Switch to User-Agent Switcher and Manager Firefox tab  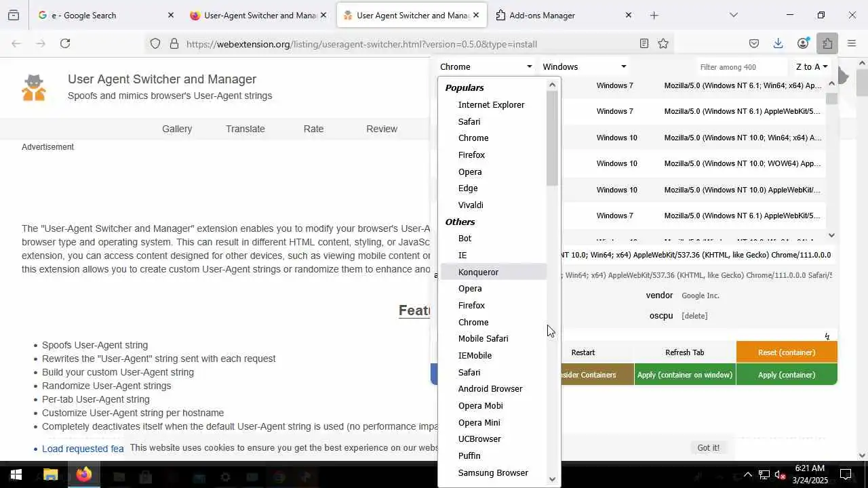click(x=258, y=15)
